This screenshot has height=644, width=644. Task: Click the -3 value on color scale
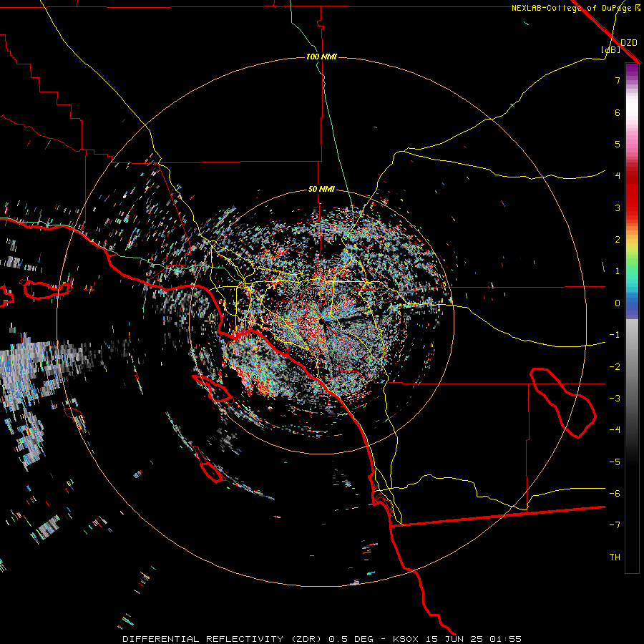click(615, 399)
